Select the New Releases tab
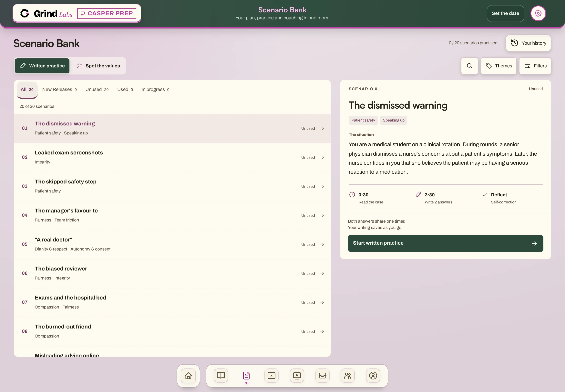Image resolution: width=565 pixels, height=392 pixels. (59, 89)
